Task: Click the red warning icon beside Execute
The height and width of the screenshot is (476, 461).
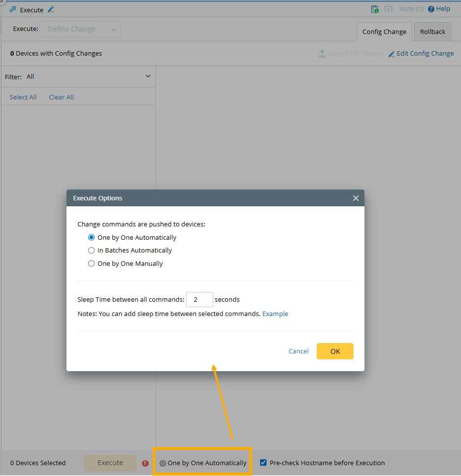Action: tap(145, 463)
